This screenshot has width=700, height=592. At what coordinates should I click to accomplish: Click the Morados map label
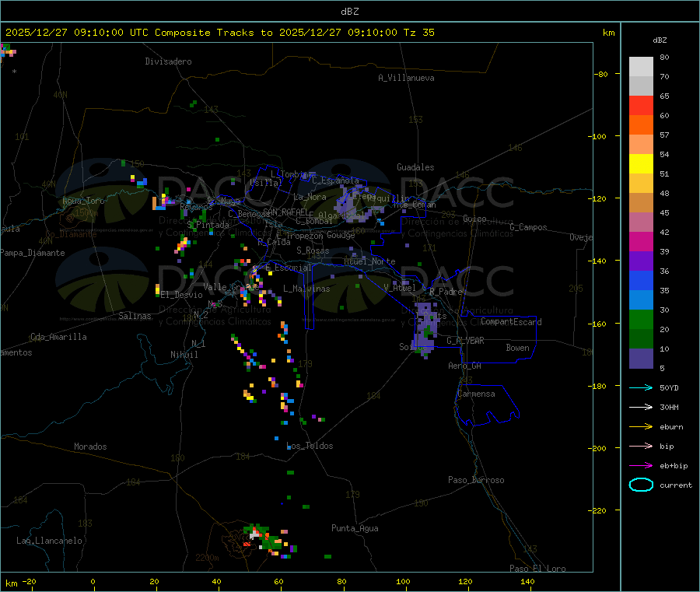click(x=90, y=447)
